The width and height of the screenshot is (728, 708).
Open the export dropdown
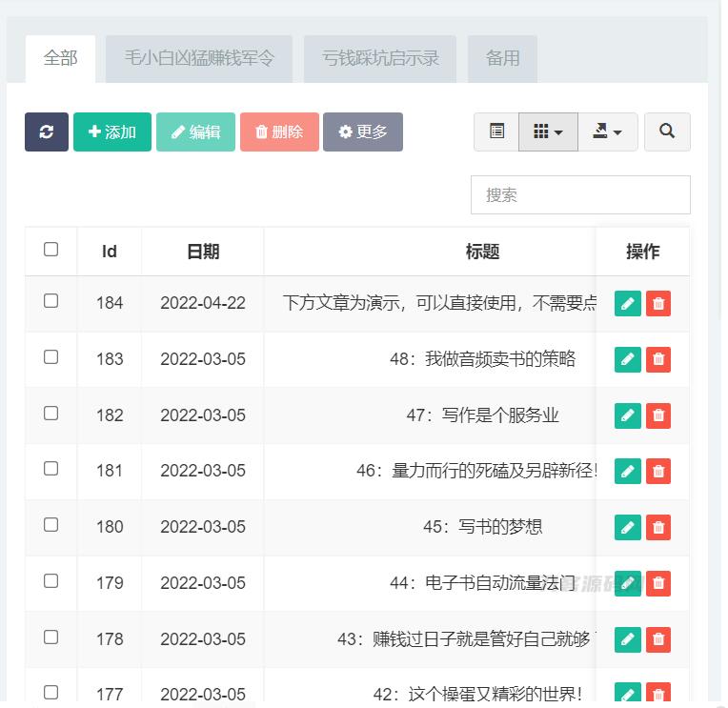point(608,131)
